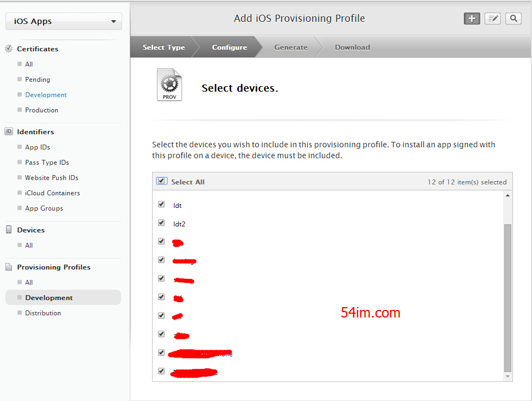
Task: Open All under Provisioning Profiles
Action: (x=29, y=282)
